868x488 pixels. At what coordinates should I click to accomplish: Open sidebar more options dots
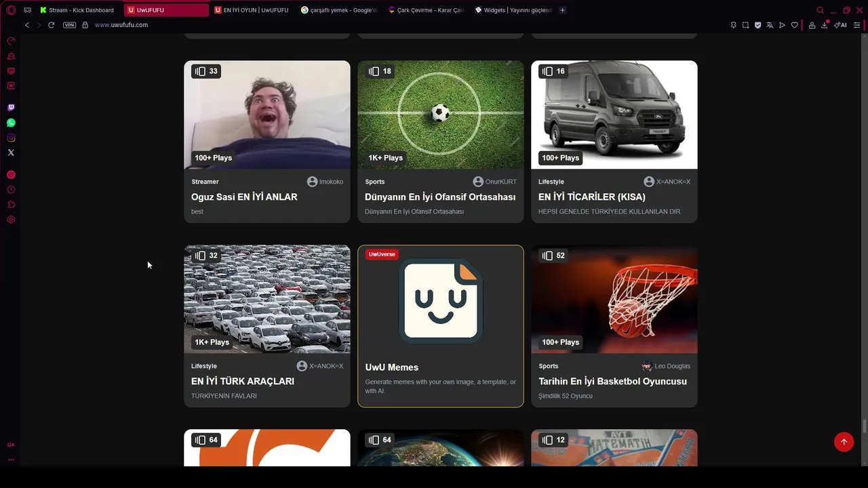pos(11,459)
